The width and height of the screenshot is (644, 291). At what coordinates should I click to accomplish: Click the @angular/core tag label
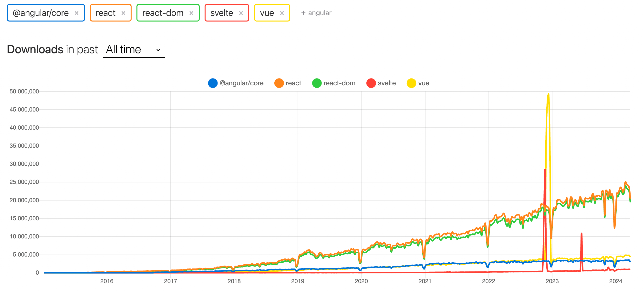(x=41, y=13)
